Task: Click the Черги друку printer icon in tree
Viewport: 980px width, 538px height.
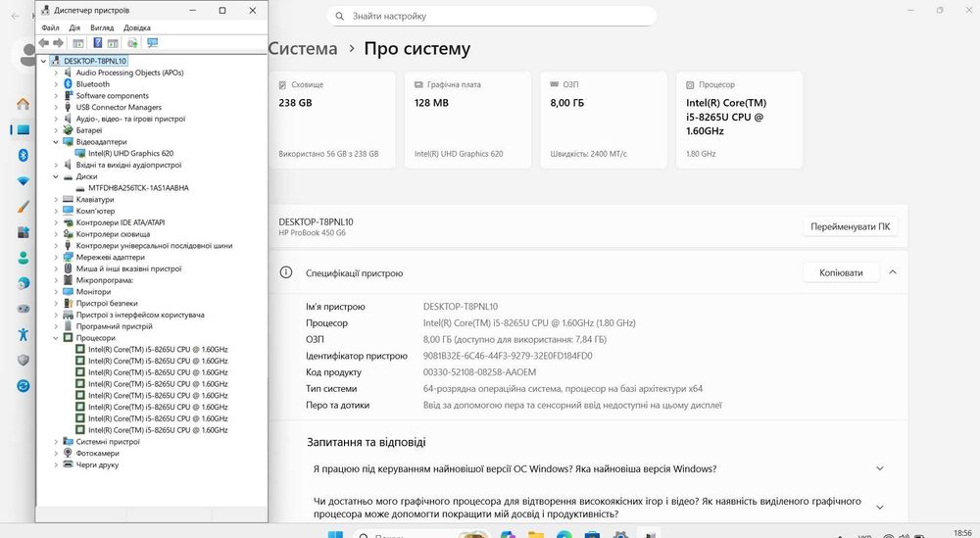Action: pyautogui.click(x=69, y=465)
